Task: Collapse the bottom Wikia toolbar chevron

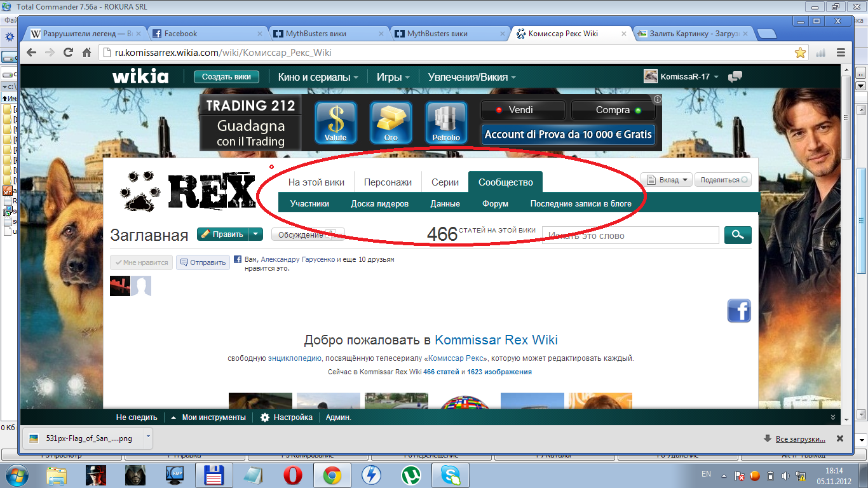Action: pos(833,417)
